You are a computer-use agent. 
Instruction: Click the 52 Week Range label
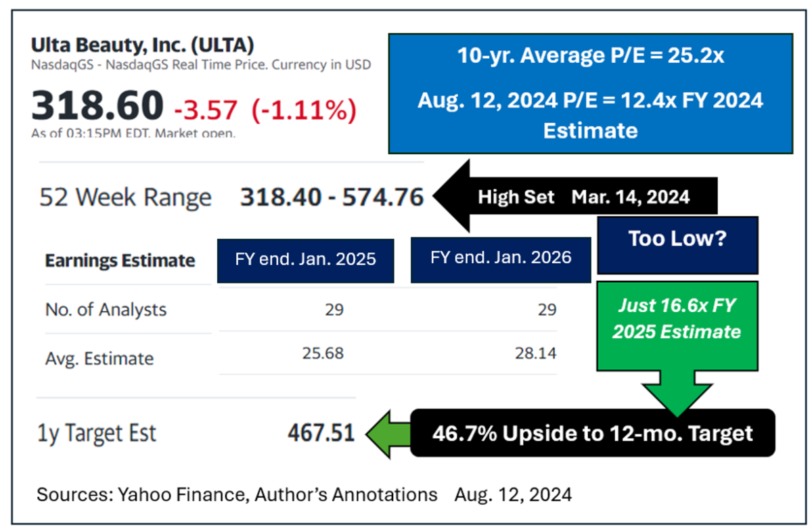point(125,198)
